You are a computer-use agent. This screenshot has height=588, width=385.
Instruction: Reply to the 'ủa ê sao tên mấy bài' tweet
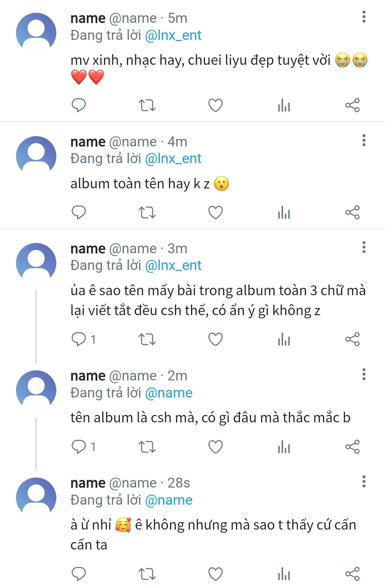[x=79, y=339]
